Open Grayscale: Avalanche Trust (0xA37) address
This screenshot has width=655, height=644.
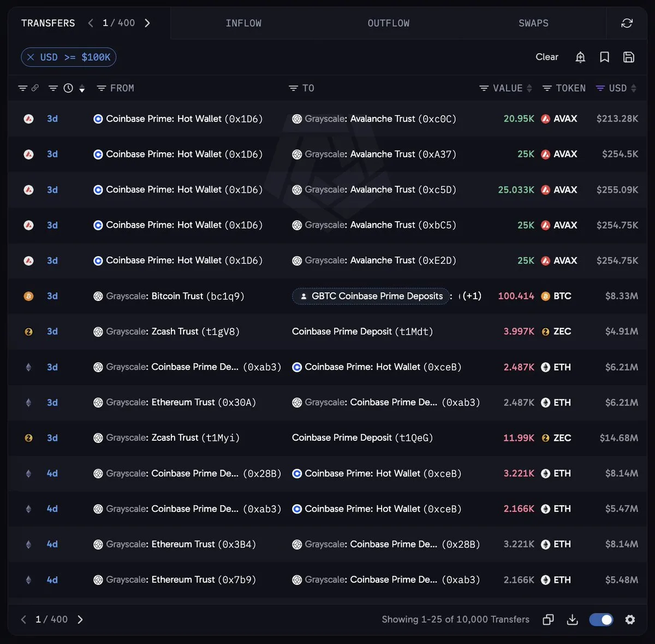coord(374,154)
